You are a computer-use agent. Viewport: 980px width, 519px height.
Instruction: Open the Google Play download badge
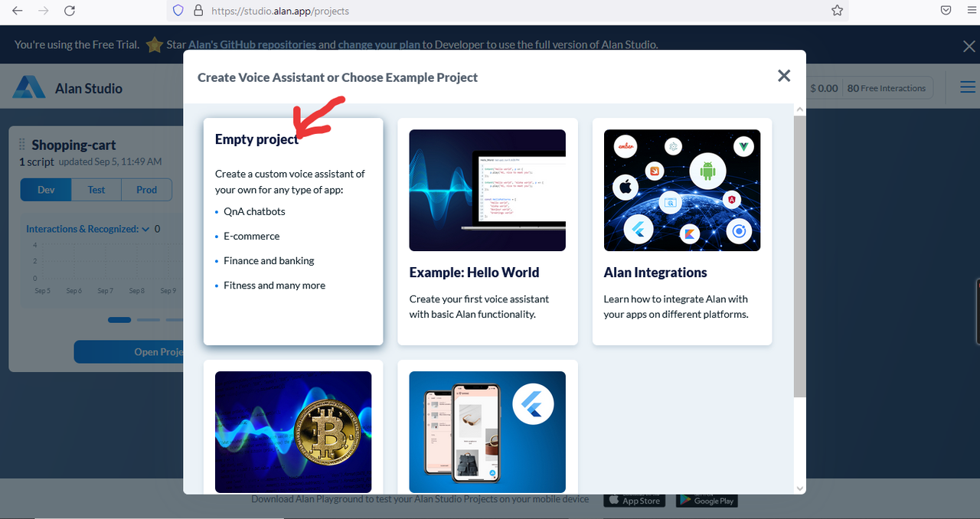pos(706,500)
